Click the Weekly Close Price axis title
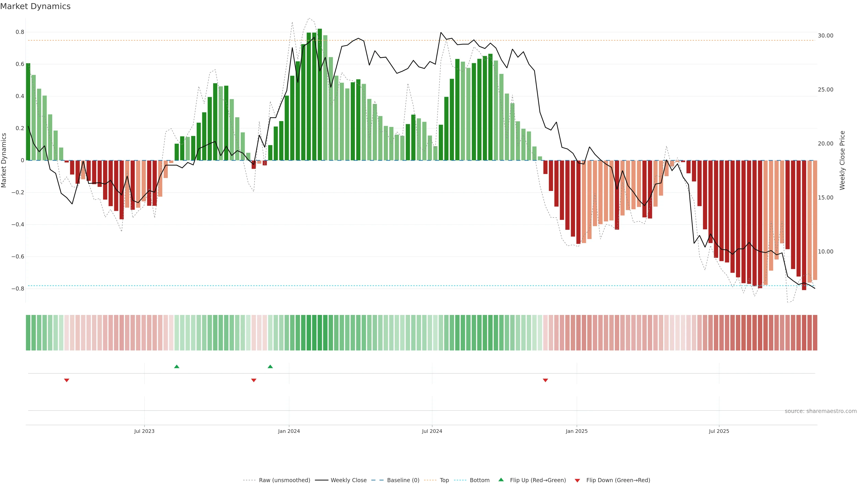868x488 pixels. click(x=842, y=160)
